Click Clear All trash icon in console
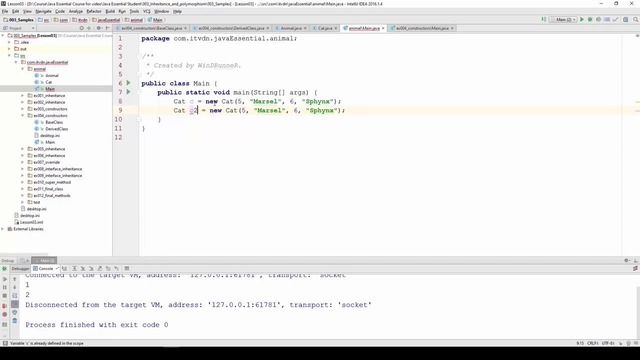The image size is (640, 360). 15,321
